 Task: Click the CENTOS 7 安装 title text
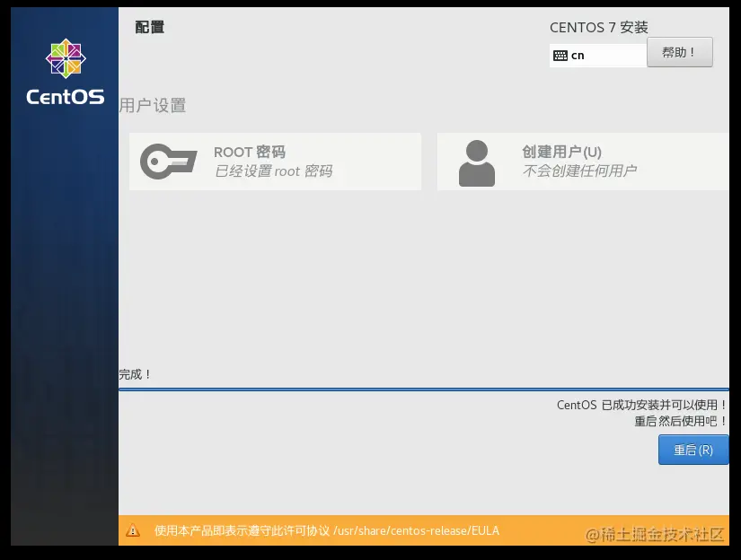[599, 28]
